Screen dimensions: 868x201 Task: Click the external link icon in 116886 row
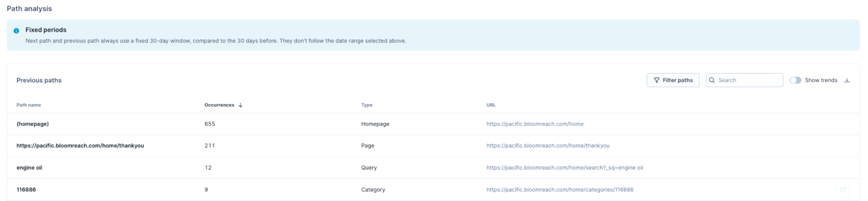pos(843,190)
